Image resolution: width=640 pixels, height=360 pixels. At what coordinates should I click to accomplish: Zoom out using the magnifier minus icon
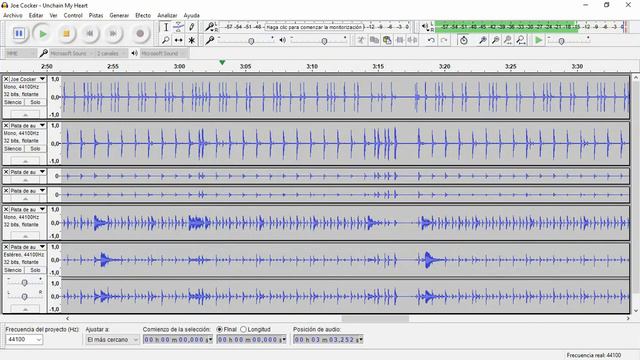tap(495, 40)
